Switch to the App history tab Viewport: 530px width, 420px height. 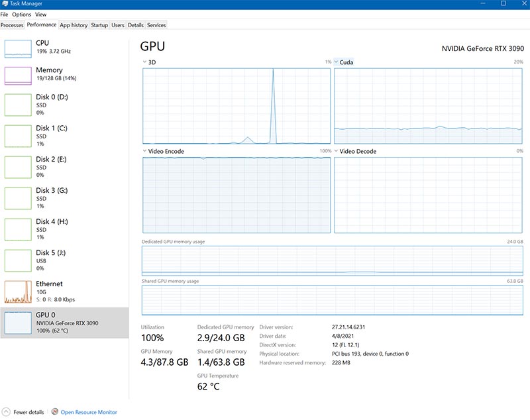(x=74, y=25)
